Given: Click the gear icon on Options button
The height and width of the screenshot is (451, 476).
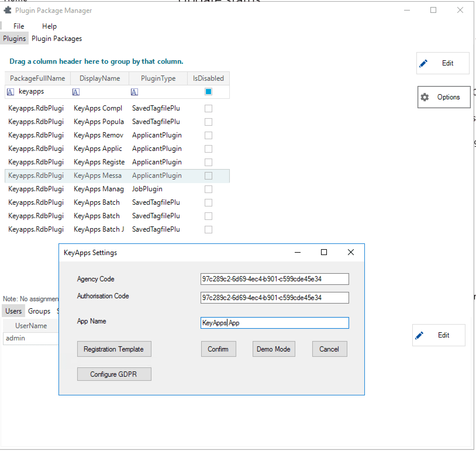Looking at the screenshot, I should point(425,97).
